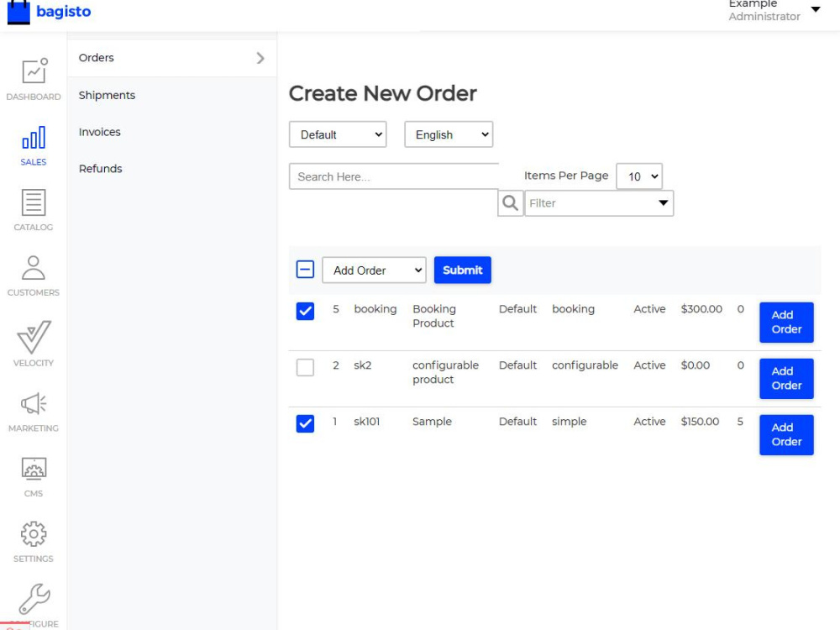The height and width of the screenshot is (630, 840).
Task: Open the Marketing megaphone icon
Action: (x=34, y=403)
